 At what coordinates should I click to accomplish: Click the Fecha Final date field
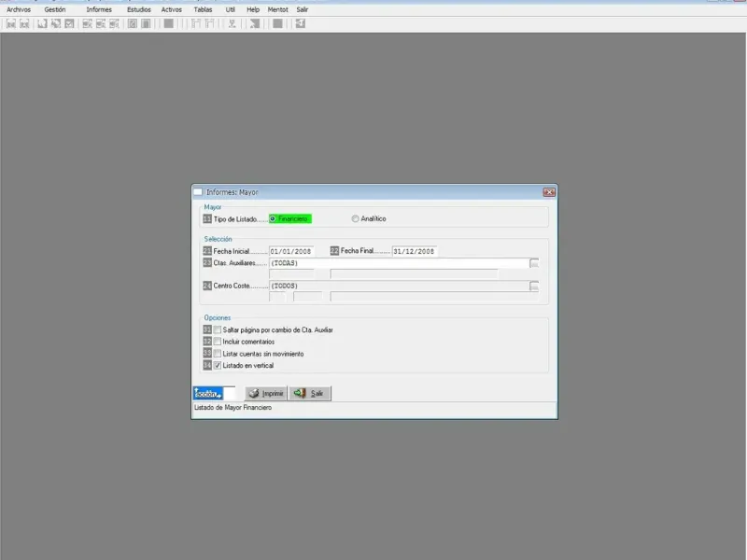click(414, 251)
